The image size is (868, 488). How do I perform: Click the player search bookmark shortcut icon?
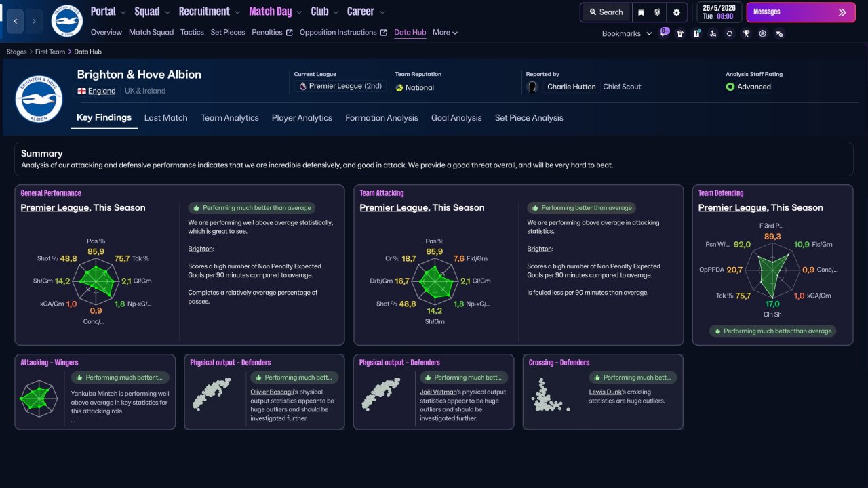[713, 33]
